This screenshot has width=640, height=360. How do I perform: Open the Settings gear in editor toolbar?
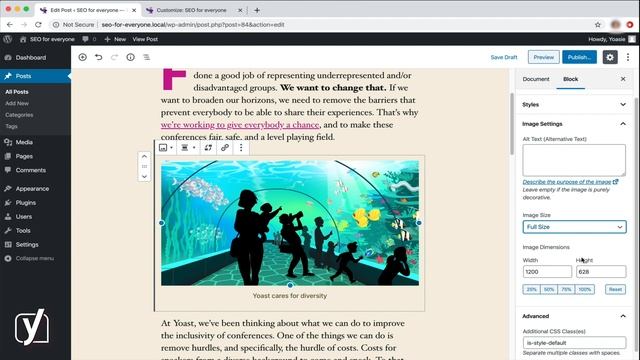pyautogui.click(x=610, y=57)
